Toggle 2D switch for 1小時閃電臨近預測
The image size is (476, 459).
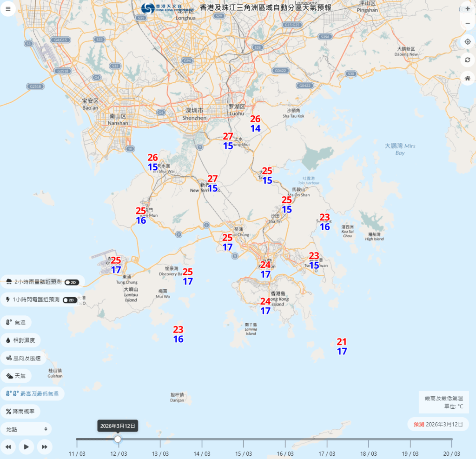[70, 300]
